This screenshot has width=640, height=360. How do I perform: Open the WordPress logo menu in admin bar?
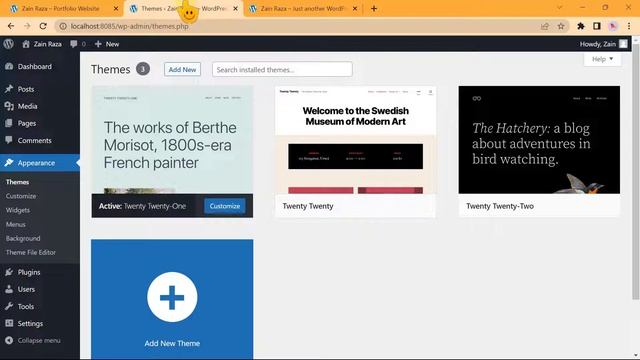[x=9, y=44]
